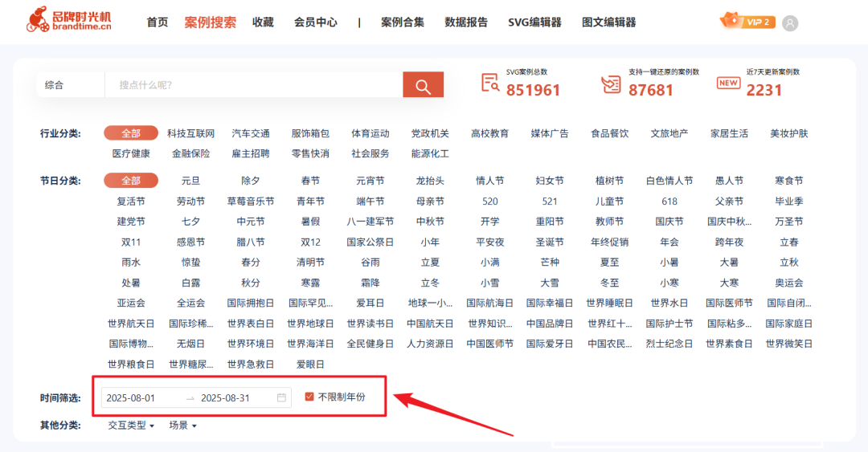Go to 首页 in top navigation
Image resolution: width=868 pixels, height=452 pixels.
(x=158, y=22)
